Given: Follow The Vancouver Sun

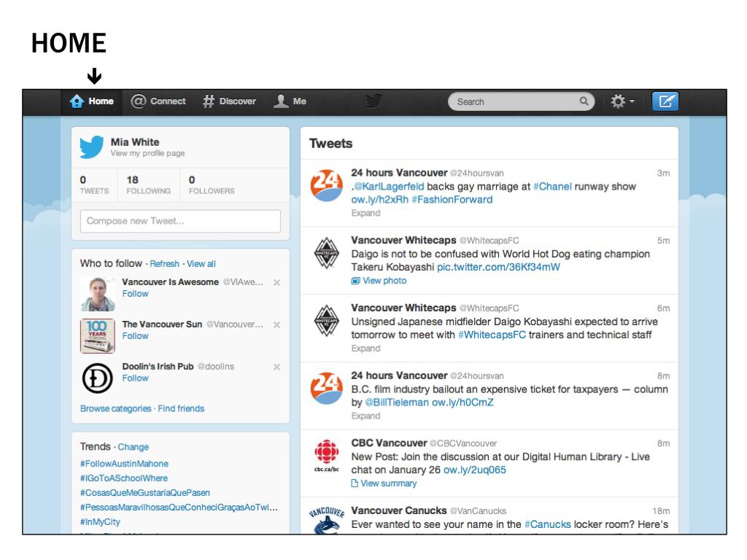Looking at the screenshot, I should tap(135, 335).
